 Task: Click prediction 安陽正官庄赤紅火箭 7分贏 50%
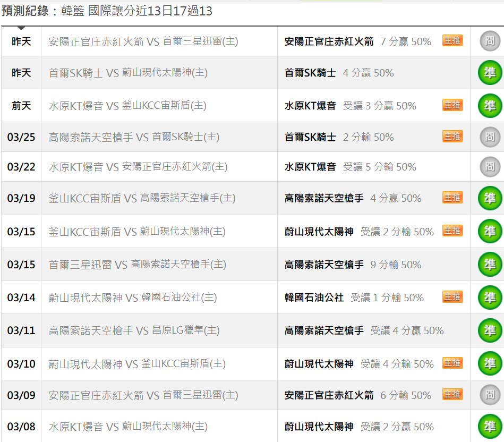coord(358,41)
